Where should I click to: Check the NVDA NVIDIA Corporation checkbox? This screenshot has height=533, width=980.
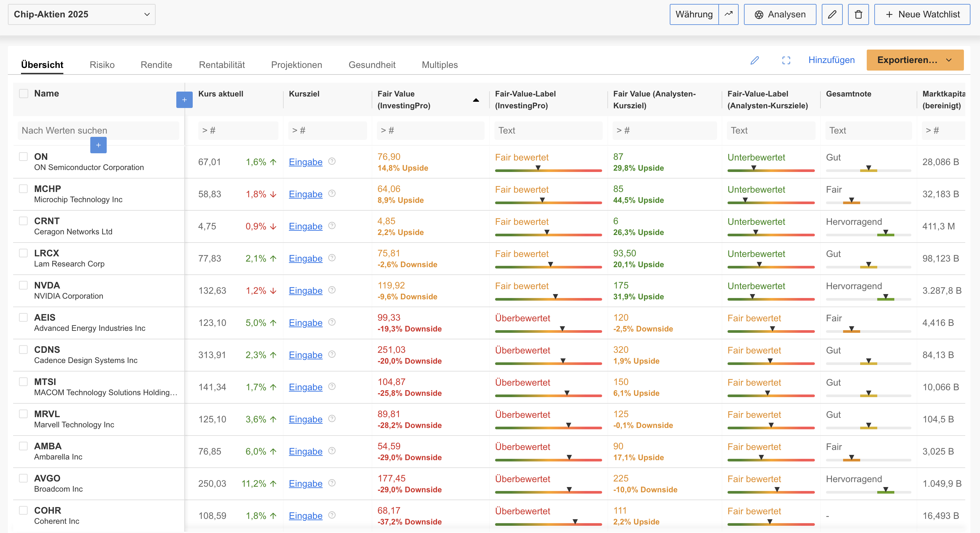tap(24, 285)
